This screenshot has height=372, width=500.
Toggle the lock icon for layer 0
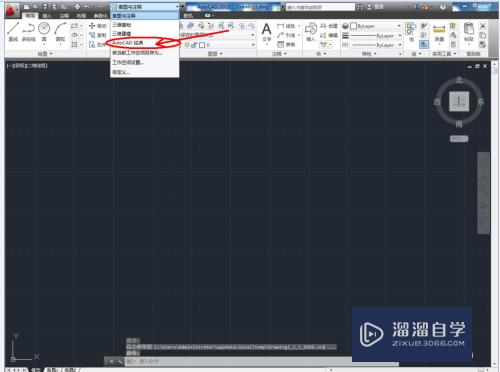[x=194, y=45]
